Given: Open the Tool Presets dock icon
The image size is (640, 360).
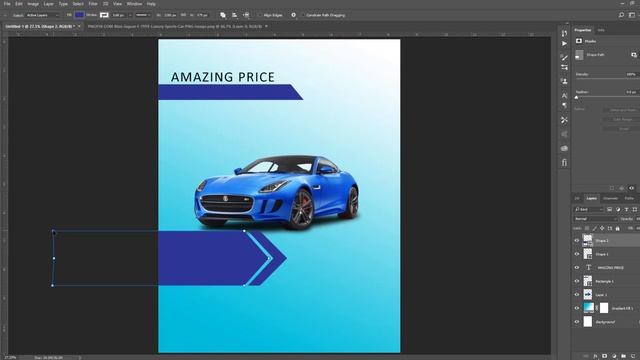Looking at the screenshot, I should 564,120.
